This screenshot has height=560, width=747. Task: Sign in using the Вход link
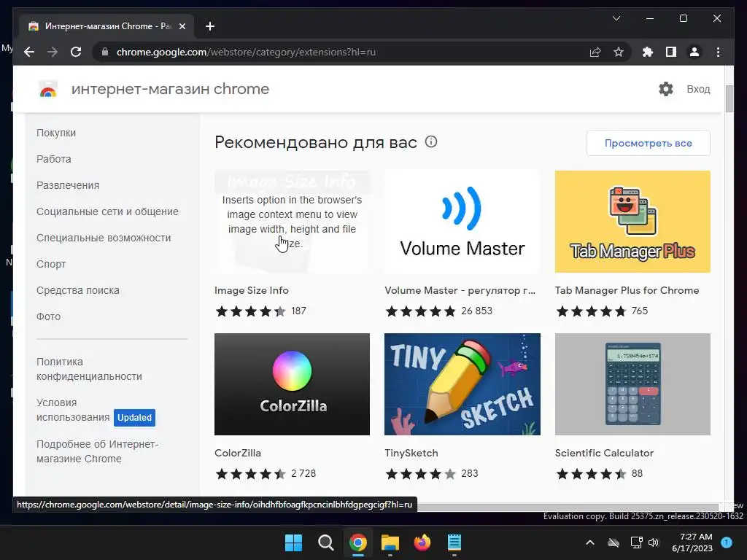click(x=698, y=89)
